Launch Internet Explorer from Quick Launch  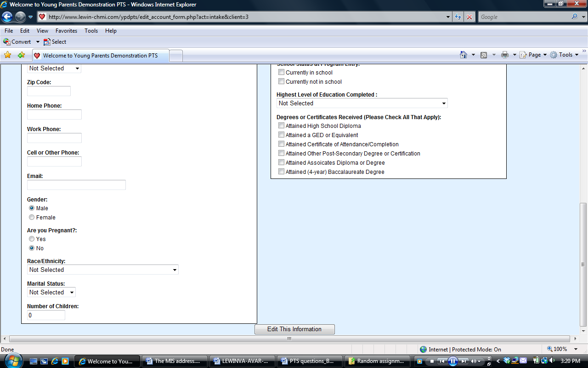55,361
